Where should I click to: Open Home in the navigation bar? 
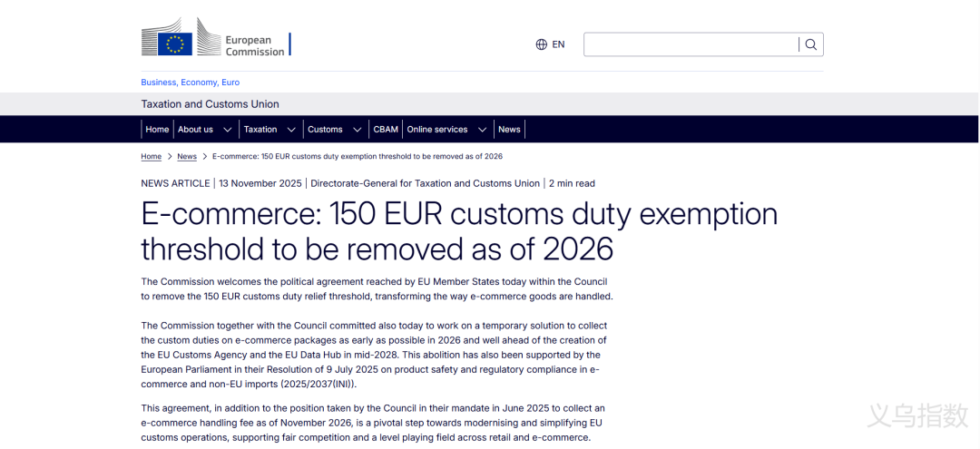pos(157,130)
